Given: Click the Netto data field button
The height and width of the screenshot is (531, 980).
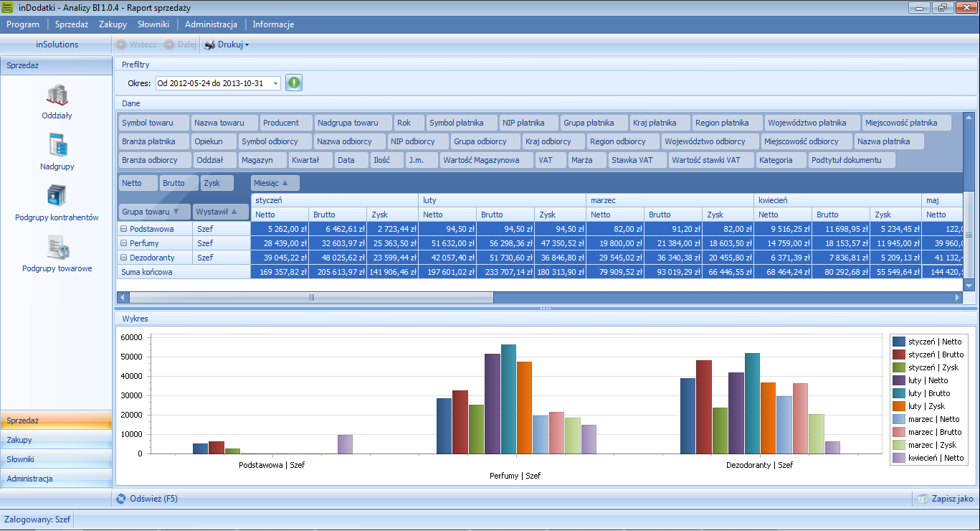Looking at the screenshot, I should click(x=138, y=183).
